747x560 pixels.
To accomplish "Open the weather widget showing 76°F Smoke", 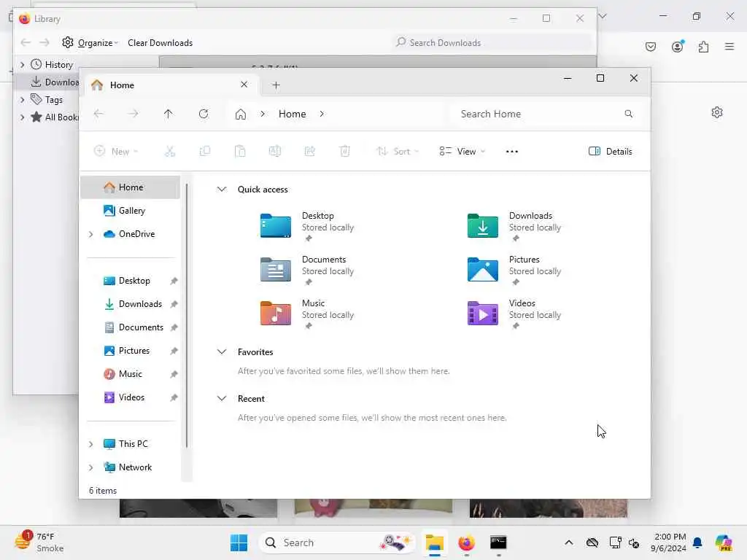I will (39, 542).
